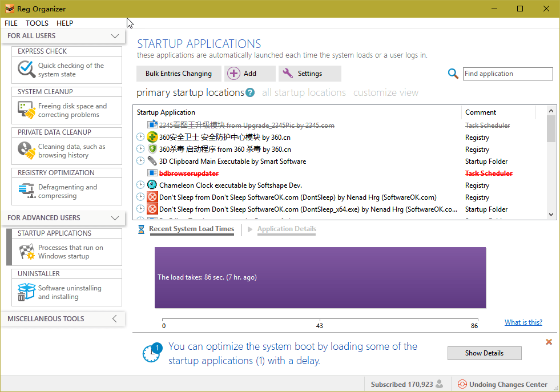The image size is (560, 392).
Task: Click the purple load time bar
Action: 320,277
